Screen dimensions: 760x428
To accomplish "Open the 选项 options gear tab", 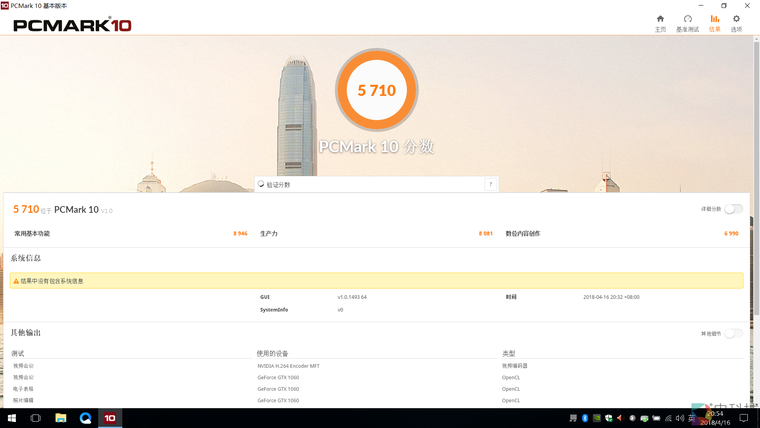I will coord(736,23).
